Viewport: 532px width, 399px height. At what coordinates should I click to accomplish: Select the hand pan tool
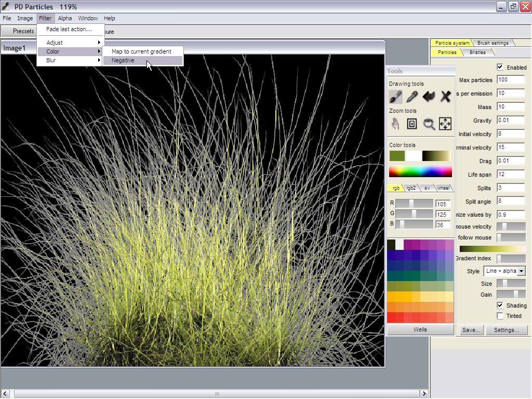coord(395,123)
